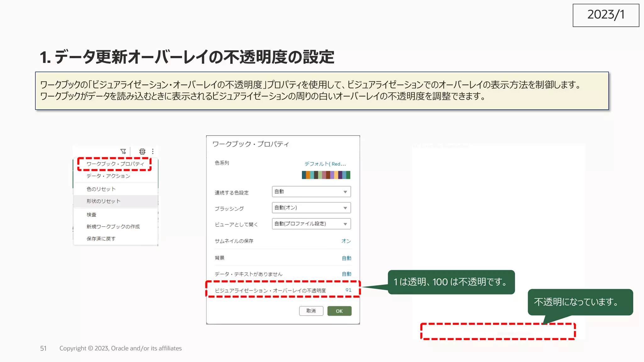The width and height of the screenshot is (644, 362).
Task: Click the ワークブック・プロパティ dialog title
Action: click(x=251, y=144)
